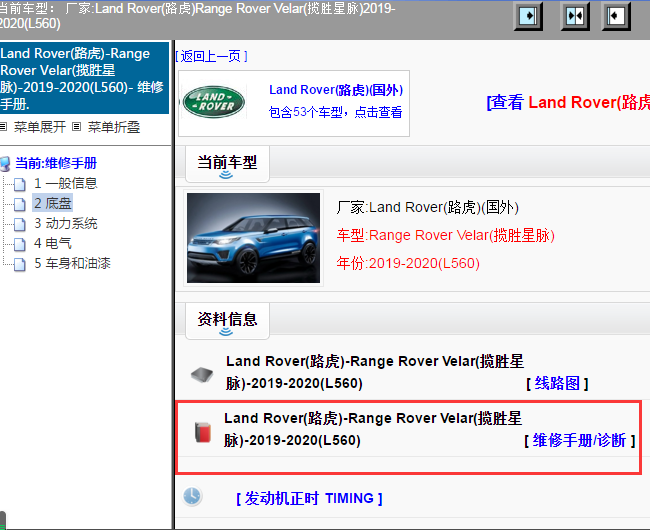Open the 发动机正时 TIMING link

(x=309, y=498)
